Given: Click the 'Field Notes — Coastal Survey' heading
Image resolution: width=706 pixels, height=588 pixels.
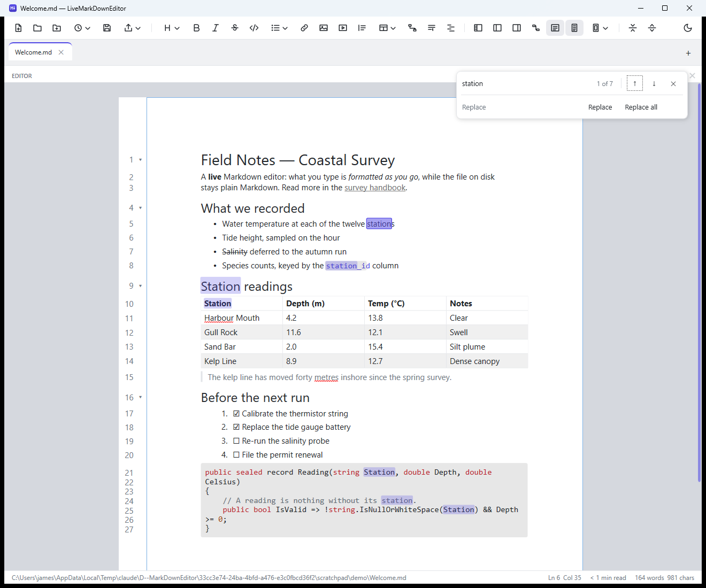Looking at the screenshot, I should click(x=298, y=160).
